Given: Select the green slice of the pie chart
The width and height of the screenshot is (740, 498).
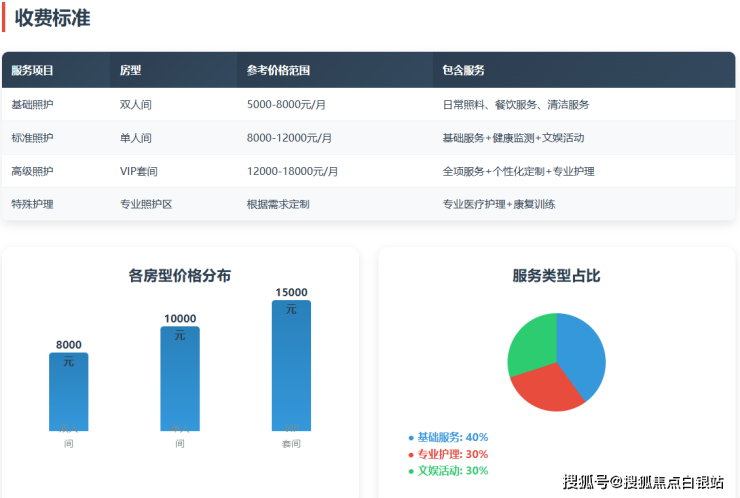Looking at the screenshot, I should [532, 345].
